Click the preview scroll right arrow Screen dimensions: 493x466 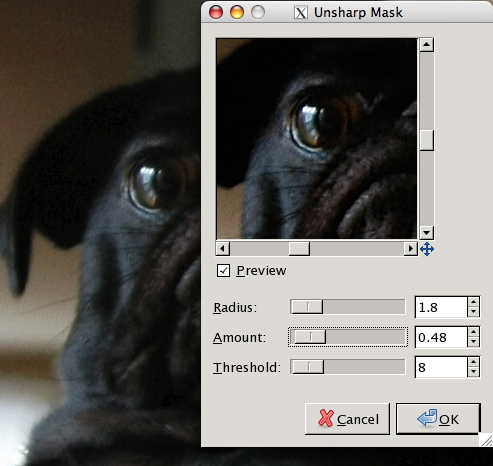pos(410,249)
